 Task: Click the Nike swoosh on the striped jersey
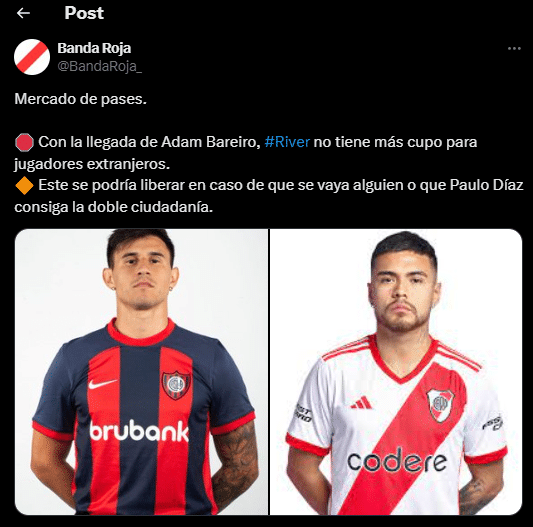[x=102, y=384]
